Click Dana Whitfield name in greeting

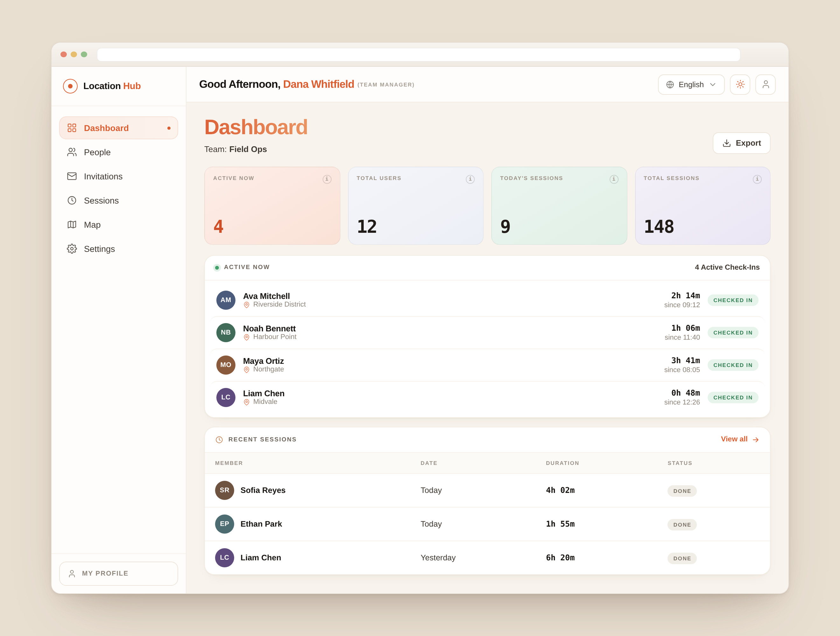coord(318,84)
